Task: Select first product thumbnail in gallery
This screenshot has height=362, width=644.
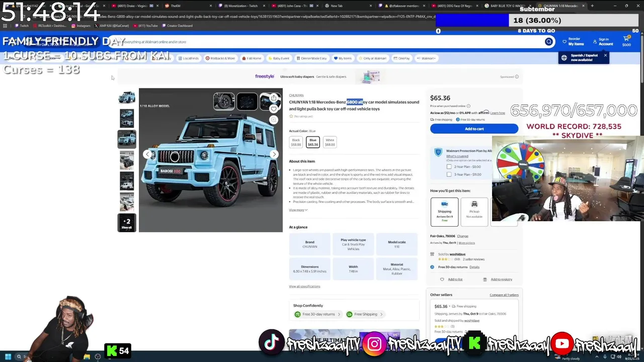Action: click(x=127, y=97)
